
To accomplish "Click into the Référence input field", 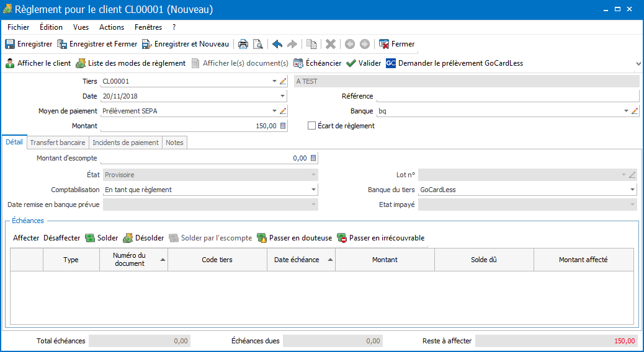I will 507,96.
